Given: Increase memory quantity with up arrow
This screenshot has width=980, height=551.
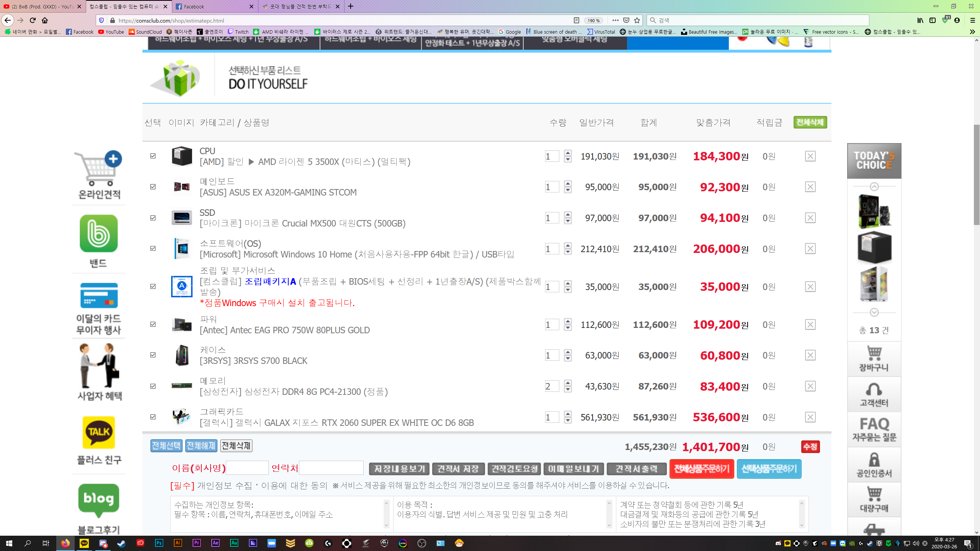Looking at the screenshot, I should pyautogui.click(x=568, y=383).
